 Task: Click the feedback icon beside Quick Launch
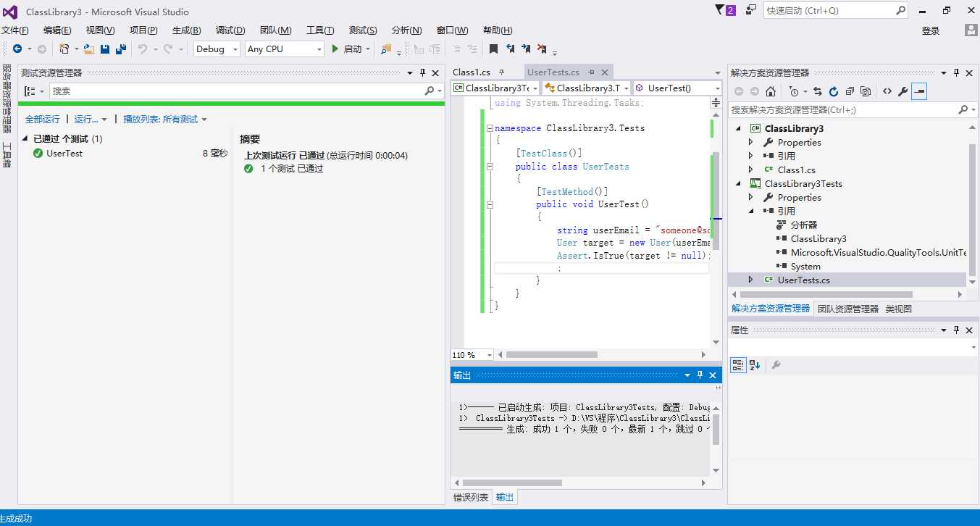point(750,10)
